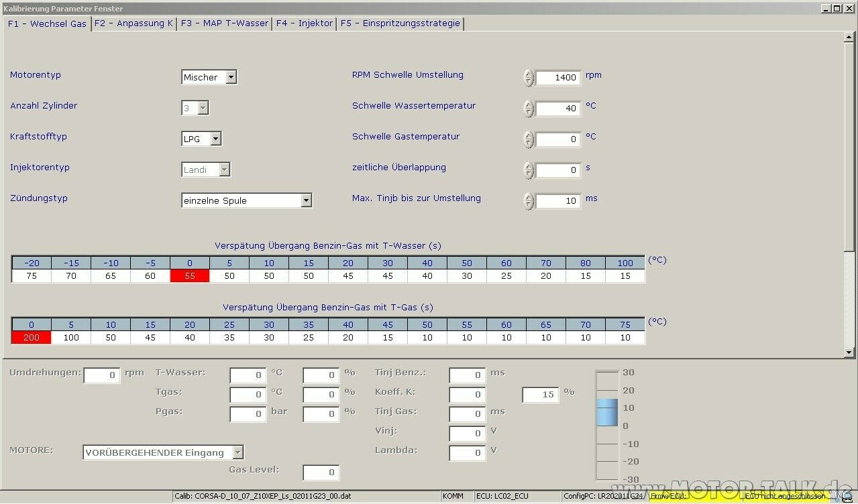858x504 pixels.
Task: Open the F3 - MAP T-Wasser tab
Action: 225,23
